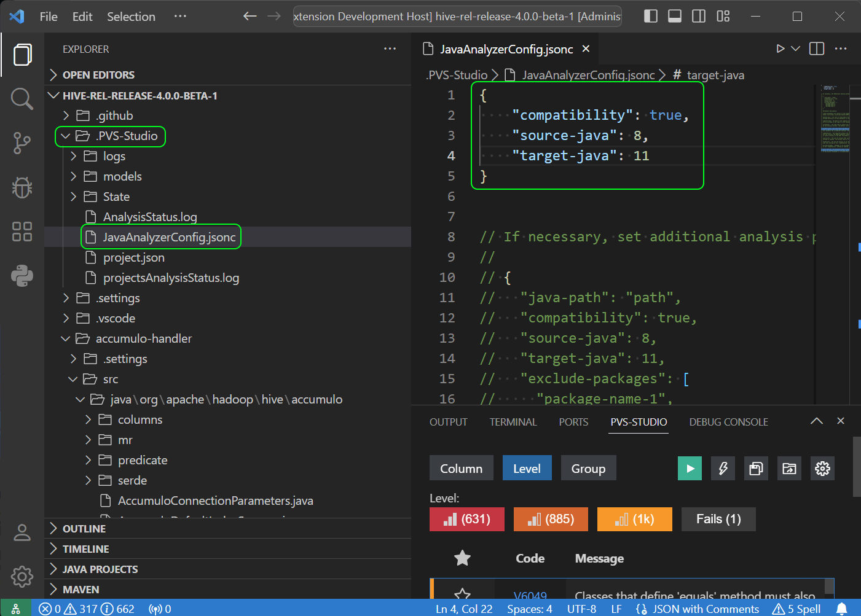Change line ending by clicking LF in status bar
Viewport: 861px width, 616px height.
coord(616,609)
